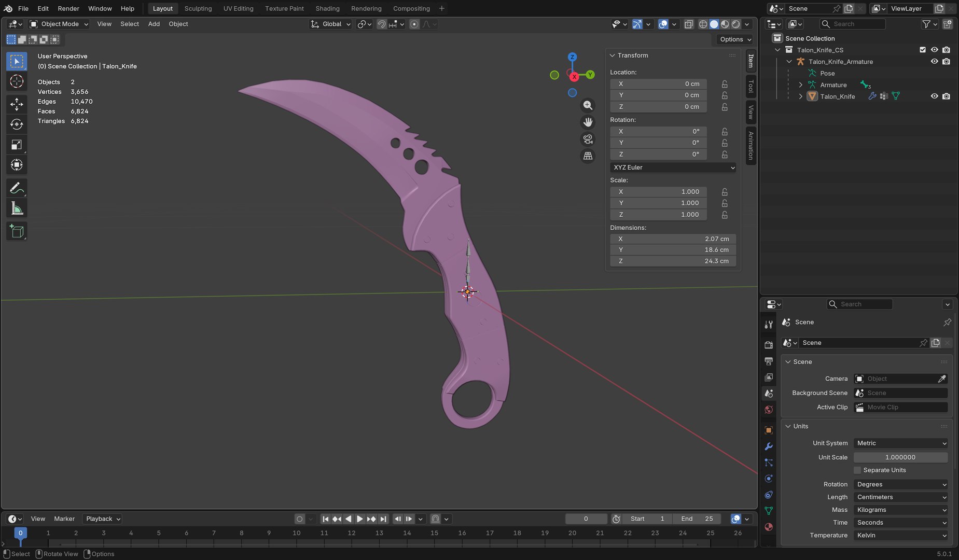
Task: Select the Add Cube tool
Action: (17, 231)
